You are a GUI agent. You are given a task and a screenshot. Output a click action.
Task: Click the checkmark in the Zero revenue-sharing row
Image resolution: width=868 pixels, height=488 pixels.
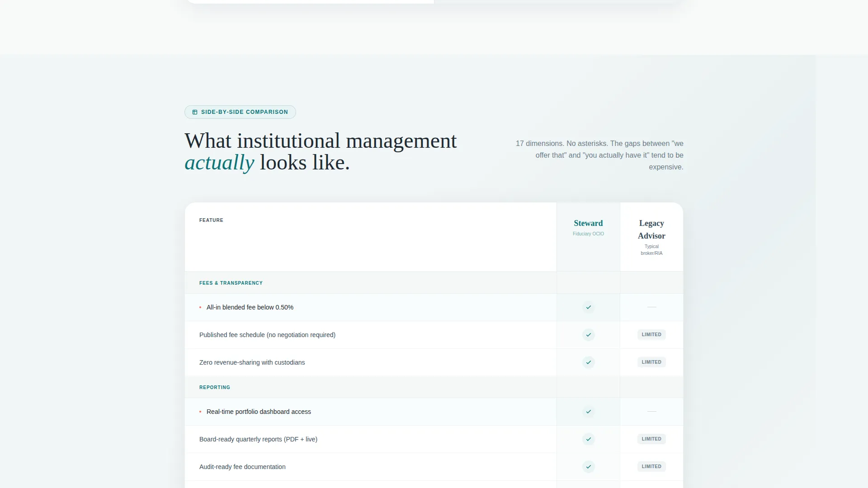point(588,362)
